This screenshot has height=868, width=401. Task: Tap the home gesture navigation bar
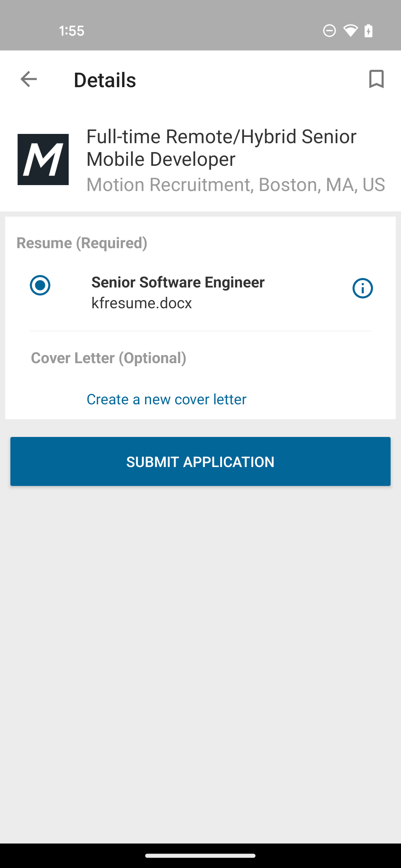tap(200, 856)
